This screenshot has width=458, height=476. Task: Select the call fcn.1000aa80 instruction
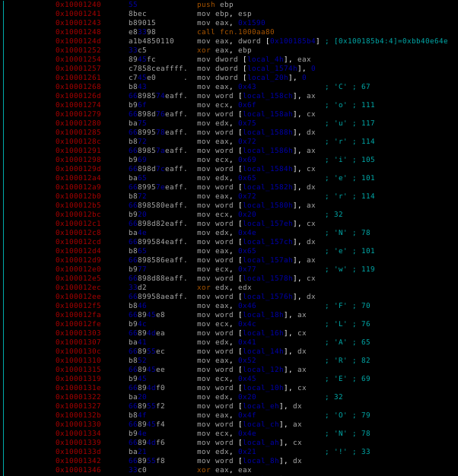[x=235, y=32]
